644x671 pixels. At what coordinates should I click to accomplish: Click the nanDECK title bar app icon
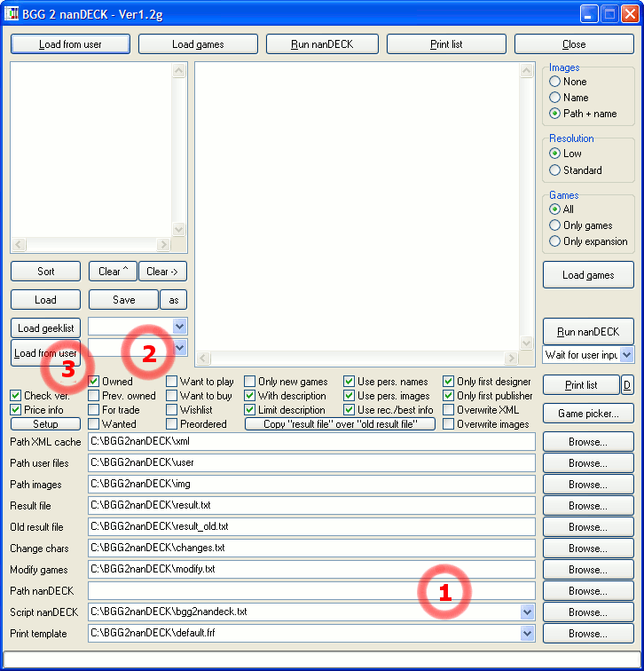pos(12,13)
